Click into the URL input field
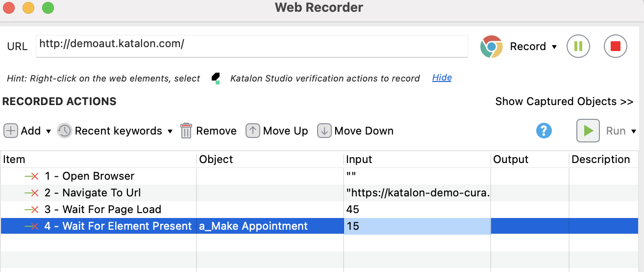 point(251,46)
